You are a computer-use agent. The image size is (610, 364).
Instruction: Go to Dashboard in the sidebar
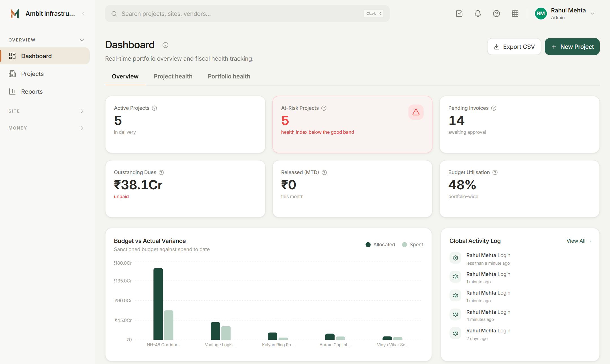tap(45, 56)
